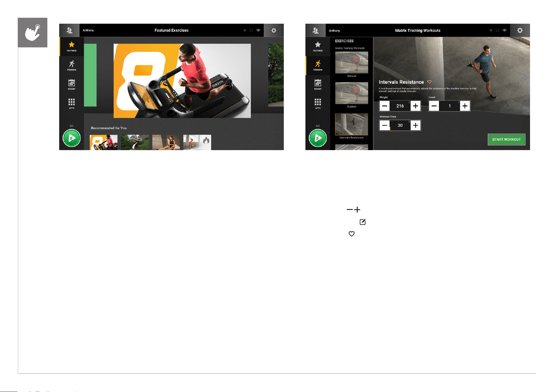Tap headphones icon in Featured Exercises header
Screen dimensions: 554x392
coord(251,30)
